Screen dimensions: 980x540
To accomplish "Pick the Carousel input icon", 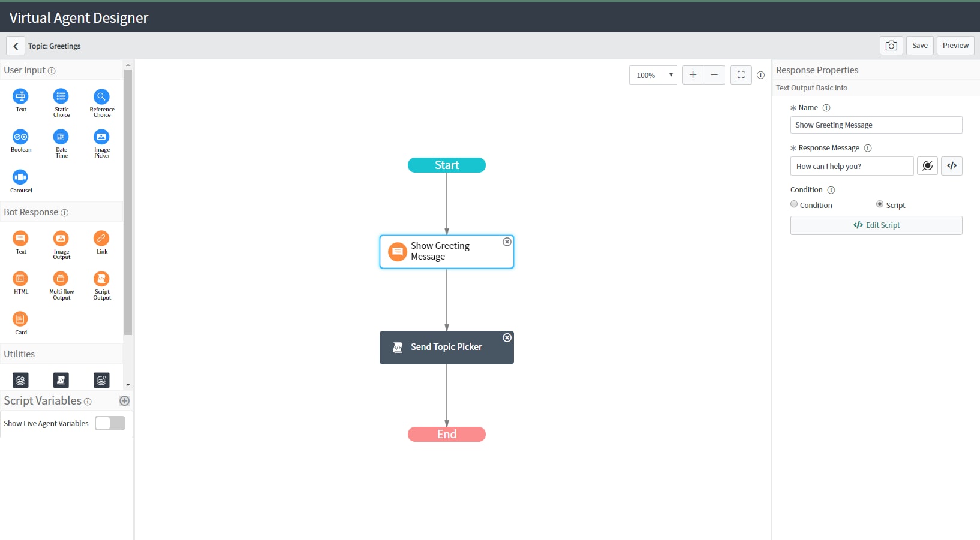I will point(20,177).
